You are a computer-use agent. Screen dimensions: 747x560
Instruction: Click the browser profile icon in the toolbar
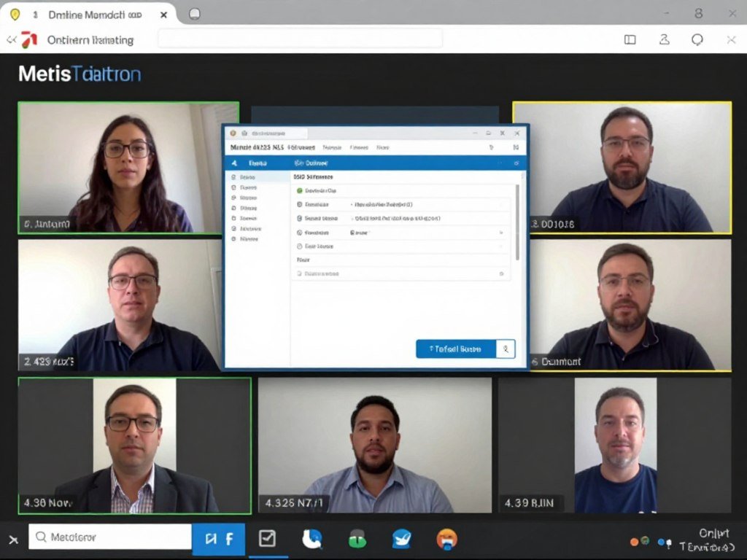point(665,40)
